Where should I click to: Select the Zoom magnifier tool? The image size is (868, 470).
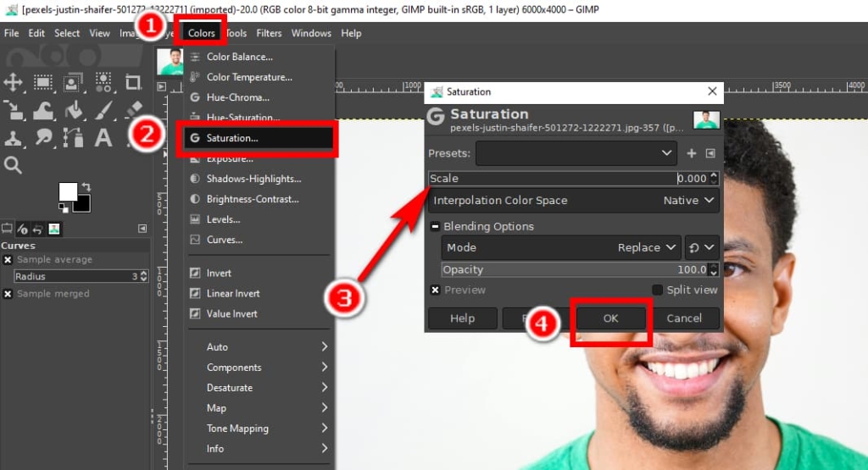[x=14, y=164]
